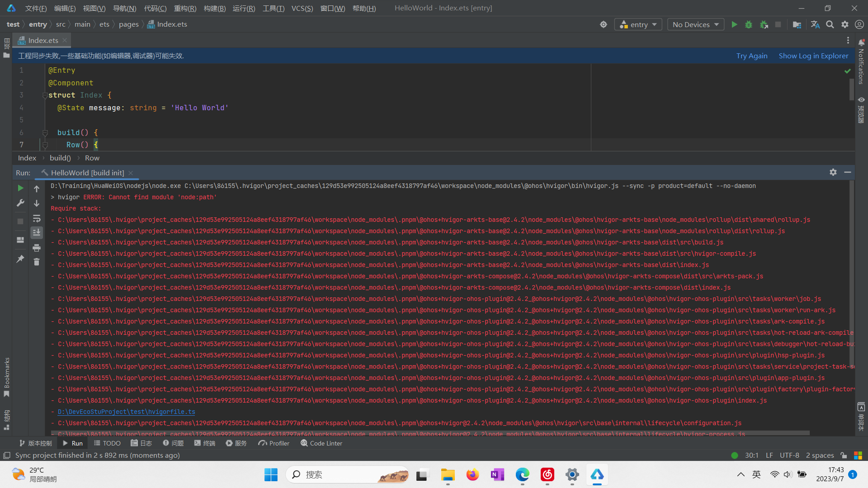Select the Index.ets editor tab

(42, 40)
